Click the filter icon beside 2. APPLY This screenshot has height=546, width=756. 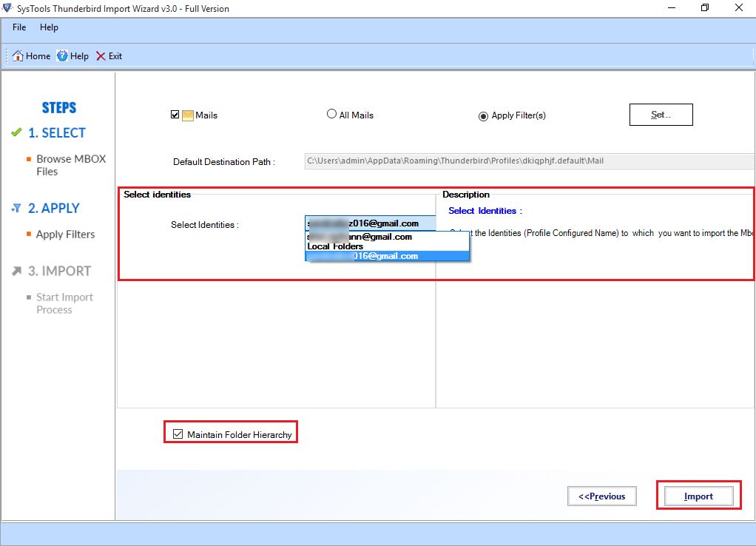coord(16,209)
